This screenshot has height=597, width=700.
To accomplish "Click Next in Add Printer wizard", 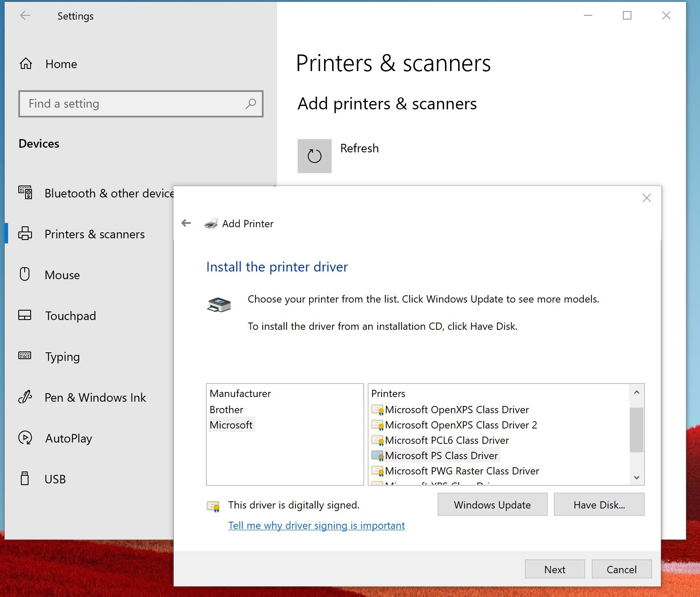I will tap(555, 569).
